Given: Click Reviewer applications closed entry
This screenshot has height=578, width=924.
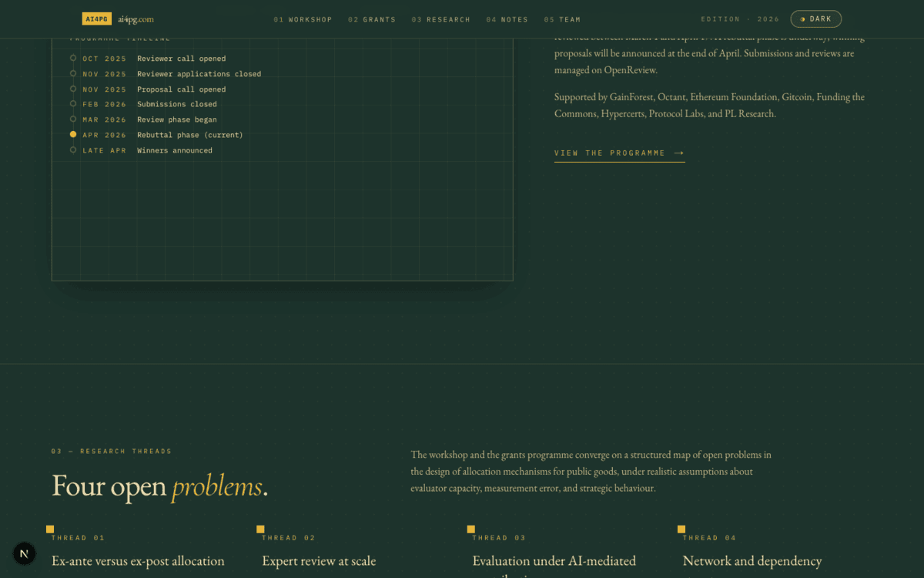Looking at the screenshot, I should (x=199, y=74).
